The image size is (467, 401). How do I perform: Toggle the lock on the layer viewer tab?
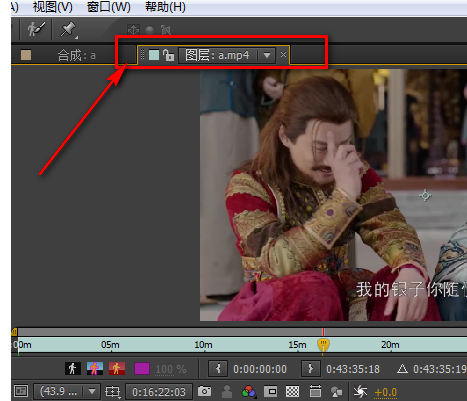coord(169,55)
